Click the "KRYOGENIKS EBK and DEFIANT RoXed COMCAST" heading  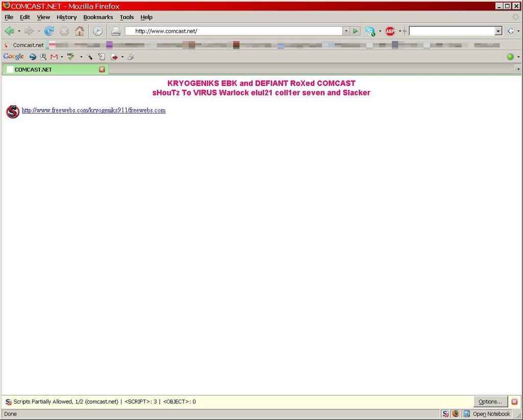tap(261, 83)
